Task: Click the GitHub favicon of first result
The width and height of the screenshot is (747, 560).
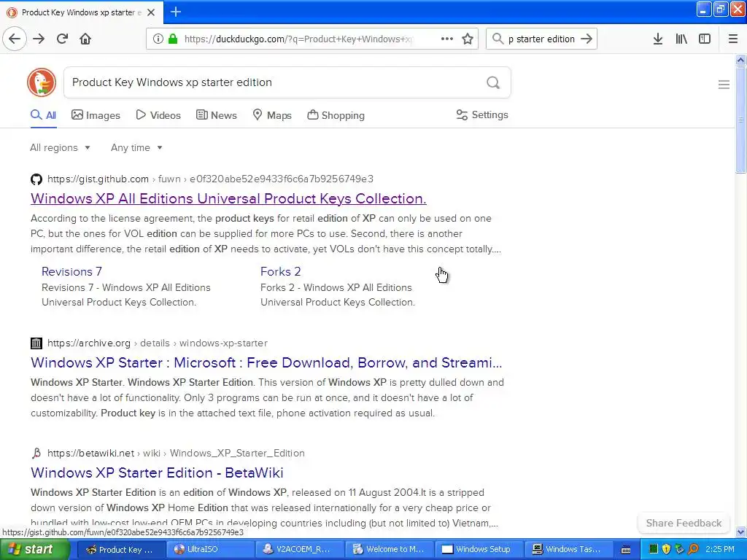Action: [x=36, y=179]
